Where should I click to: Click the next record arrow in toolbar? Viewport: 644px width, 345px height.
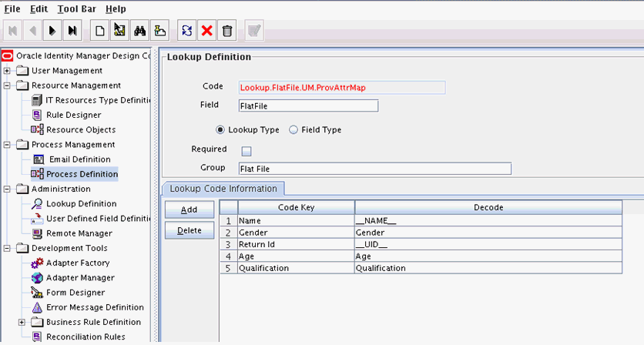coord(52,31)
